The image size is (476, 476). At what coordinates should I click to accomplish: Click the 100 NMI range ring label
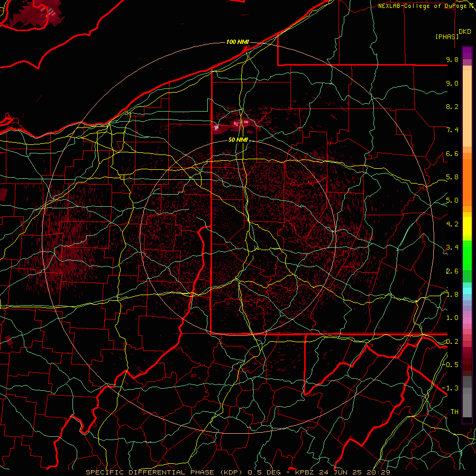coord(237,42)
